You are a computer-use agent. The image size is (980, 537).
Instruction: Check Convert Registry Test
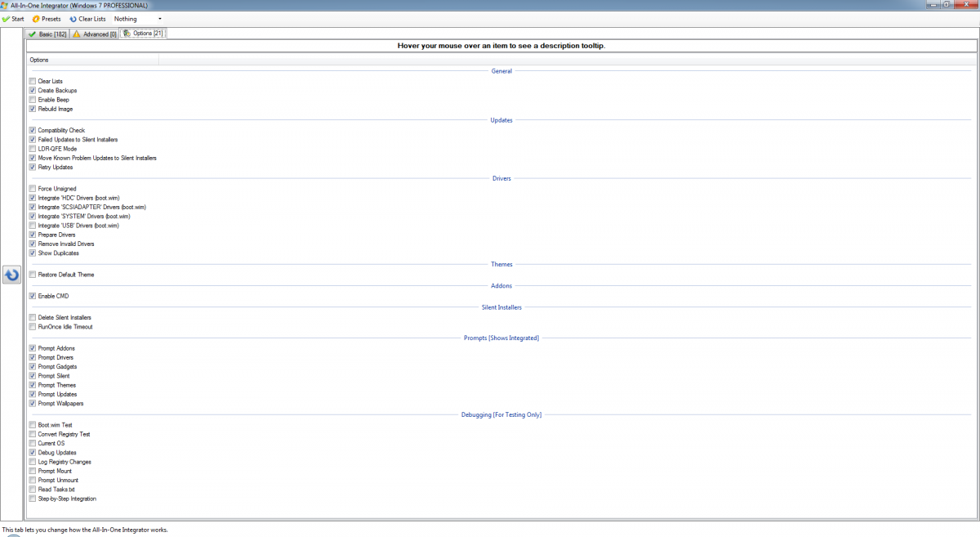33,434
